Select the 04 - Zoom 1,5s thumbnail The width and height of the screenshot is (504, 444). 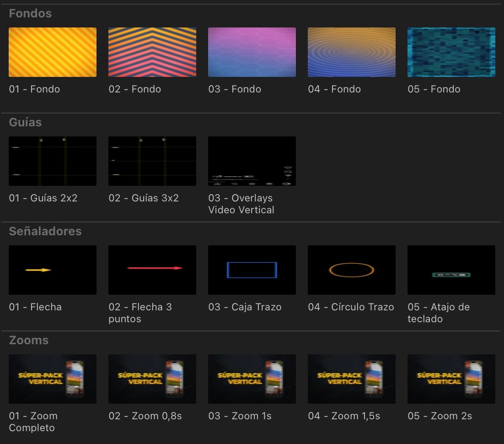[x=352, y=379]
